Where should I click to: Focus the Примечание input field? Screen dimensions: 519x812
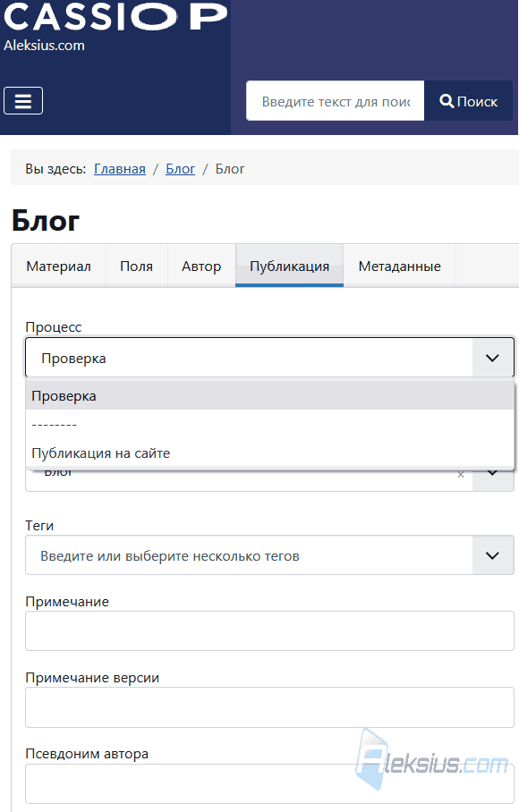270,630
